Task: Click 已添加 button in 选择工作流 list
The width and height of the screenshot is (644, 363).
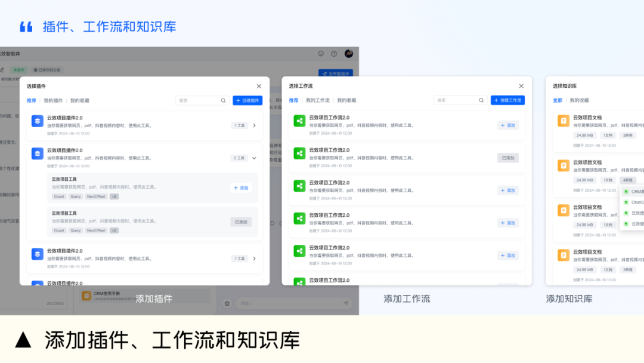Action: point(508,158)
